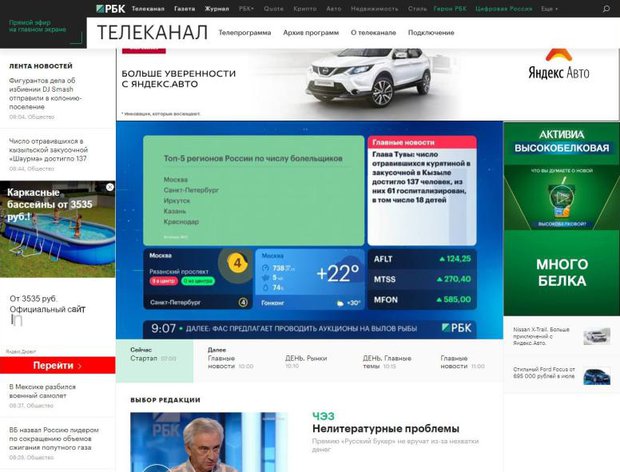Screen dimensions: 620x472
Task: Open the Шаурма poisoning news reaching 137
Action: pyautogui.click(x=48, y=150)
